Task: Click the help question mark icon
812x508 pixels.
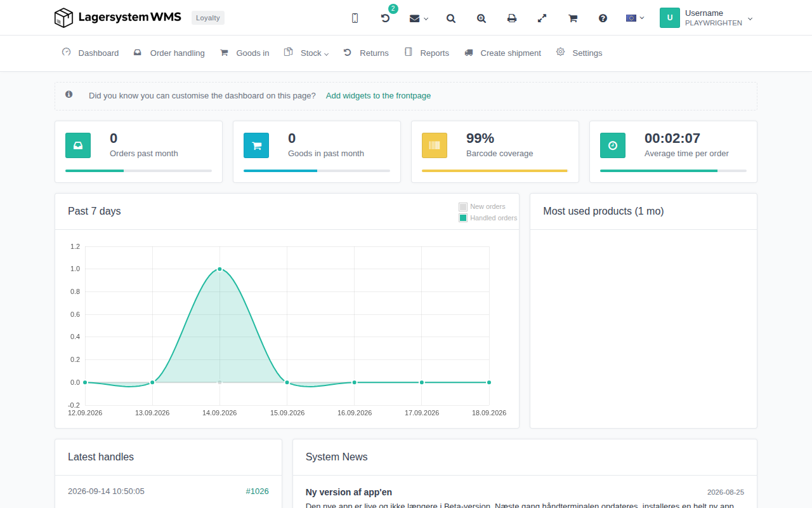Action: tap(603, 18)
